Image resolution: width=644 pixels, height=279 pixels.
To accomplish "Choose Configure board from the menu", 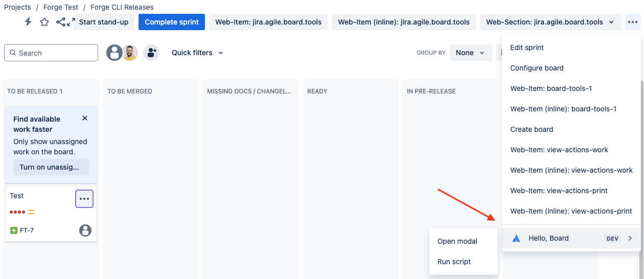I will (537, 68).
